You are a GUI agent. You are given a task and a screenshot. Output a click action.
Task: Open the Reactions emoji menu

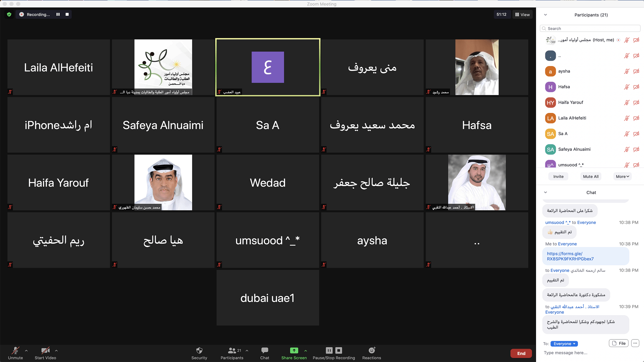point(372,351)
